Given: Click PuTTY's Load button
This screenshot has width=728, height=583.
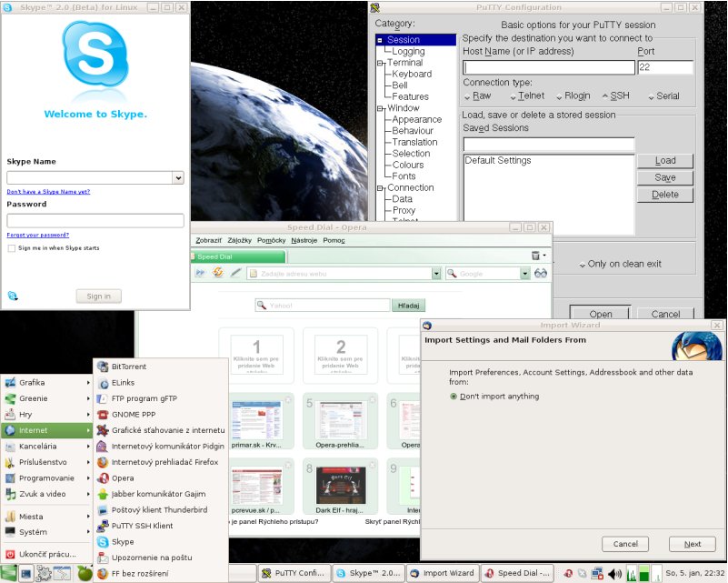Looking at the screenshot, I should coord(665,161).
